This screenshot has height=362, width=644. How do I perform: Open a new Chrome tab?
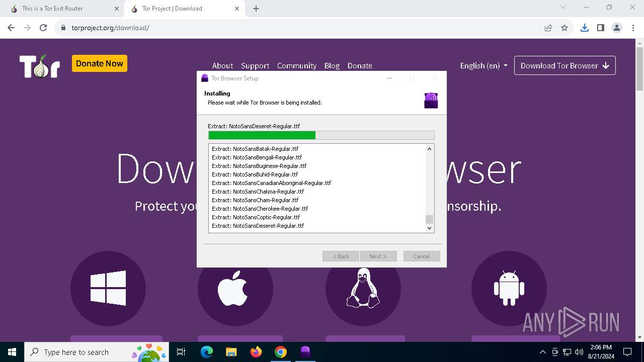point(256,9)
